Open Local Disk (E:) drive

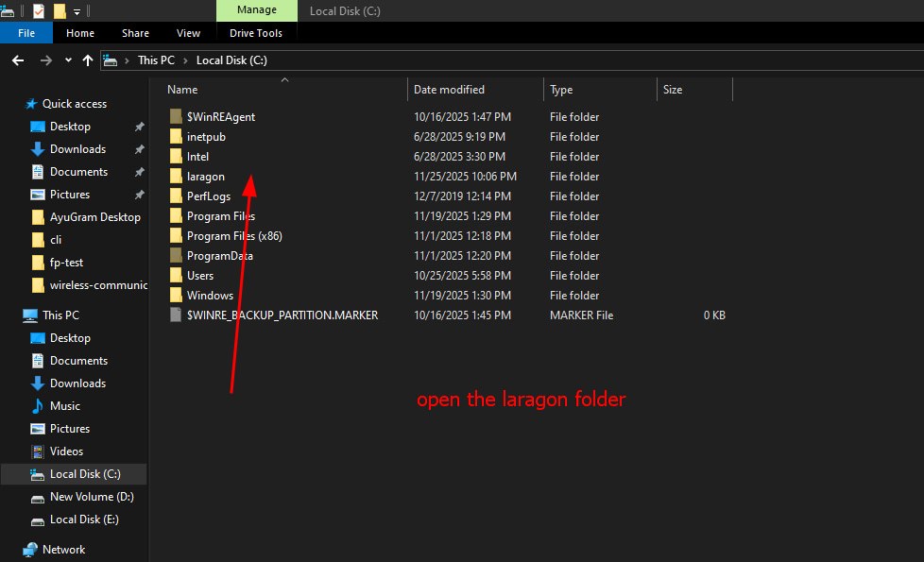(x=84, y=519)
